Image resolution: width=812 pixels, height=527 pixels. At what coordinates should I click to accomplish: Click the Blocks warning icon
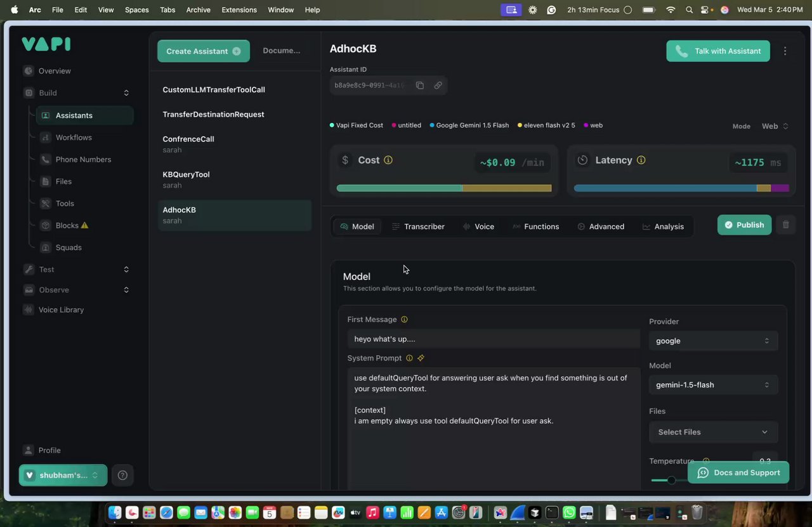click(x=85, y=225)
